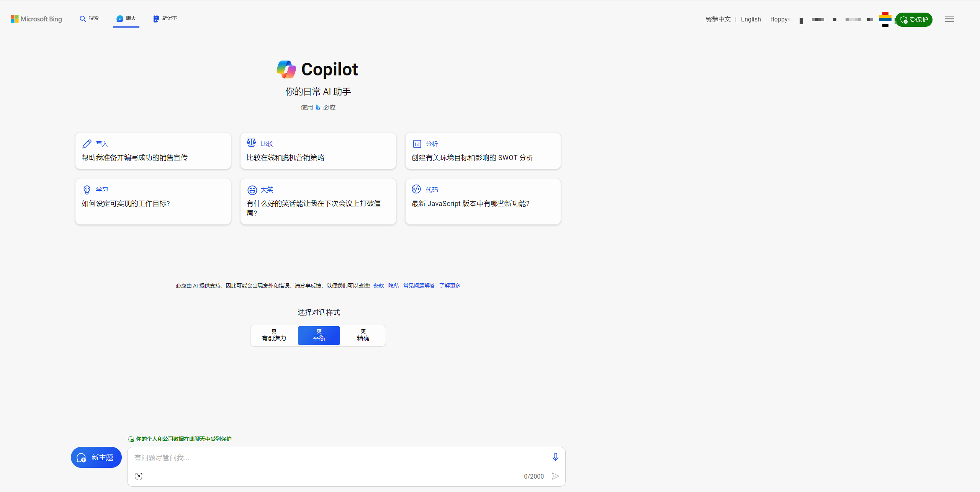The image size is (980, 492).
Task: Click the 0/2000 character counter
Action: point(533,476)
